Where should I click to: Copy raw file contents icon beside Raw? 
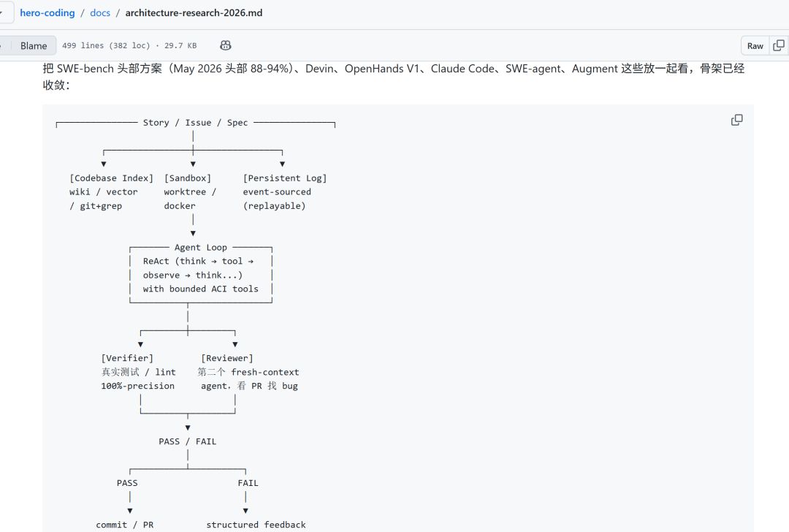[779, 46]
